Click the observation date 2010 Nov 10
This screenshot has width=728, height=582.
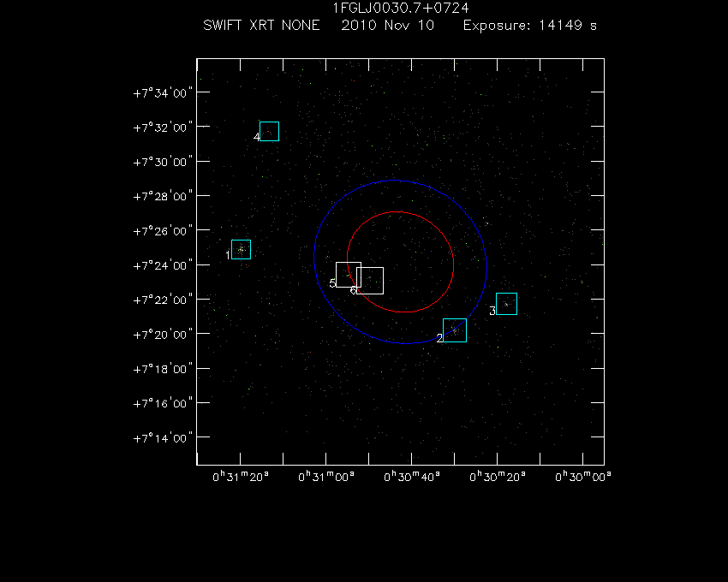point(388,25)
